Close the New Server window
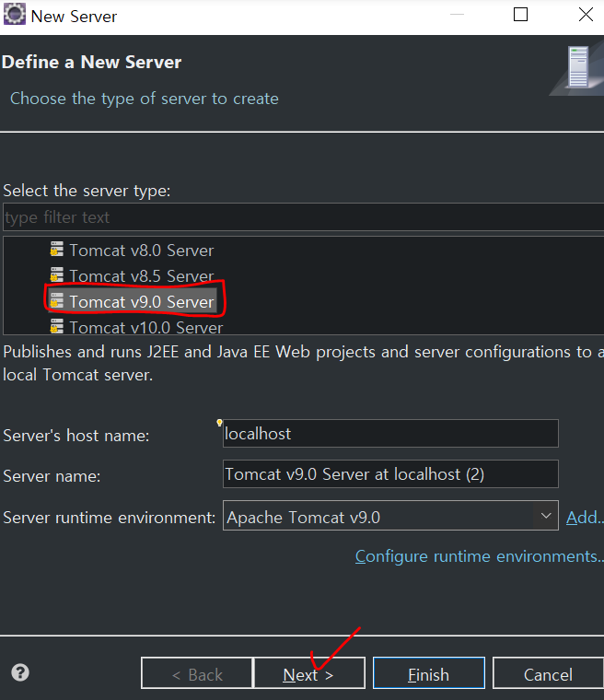 click(586, 15)
